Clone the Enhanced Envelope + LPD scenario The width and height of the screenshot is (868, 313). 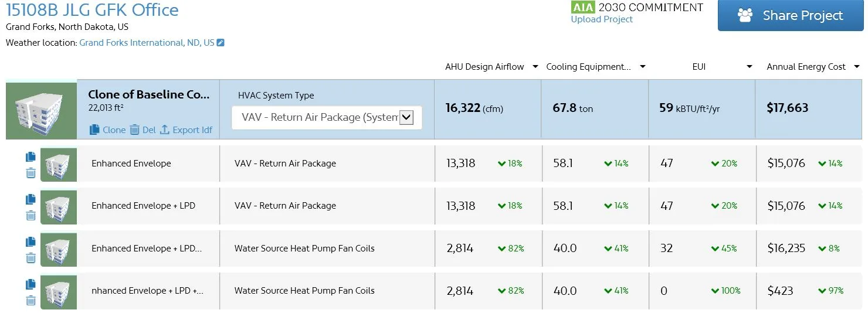[x=30, y=199]
